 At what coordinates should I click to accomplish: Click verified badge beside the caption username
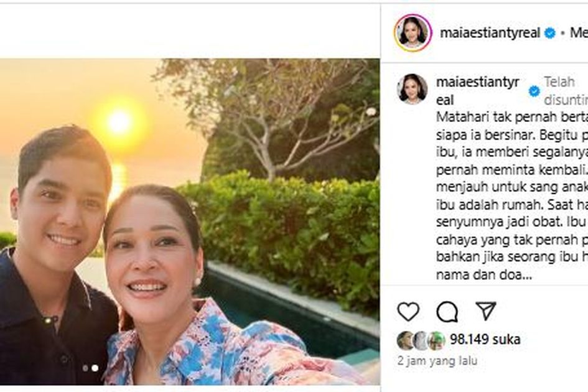point(534,91)
